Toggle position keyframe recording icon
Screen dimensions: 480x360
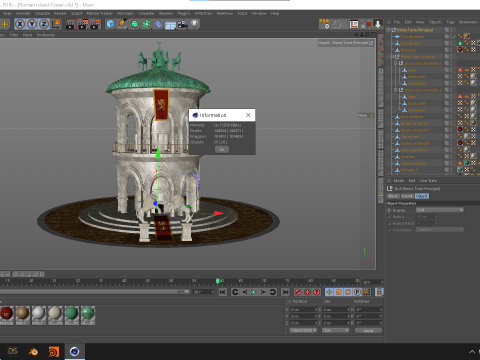click(329, 292)
